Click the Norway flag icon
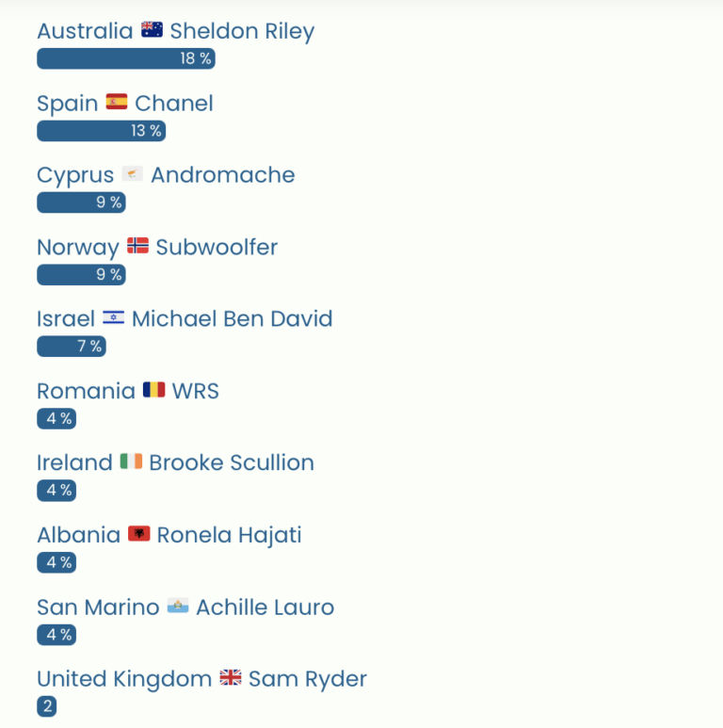 click(137, 247)
